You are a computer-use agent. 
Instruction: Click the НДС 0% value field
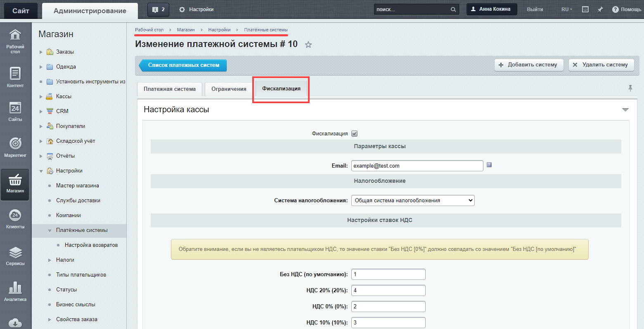pos(388,307)
